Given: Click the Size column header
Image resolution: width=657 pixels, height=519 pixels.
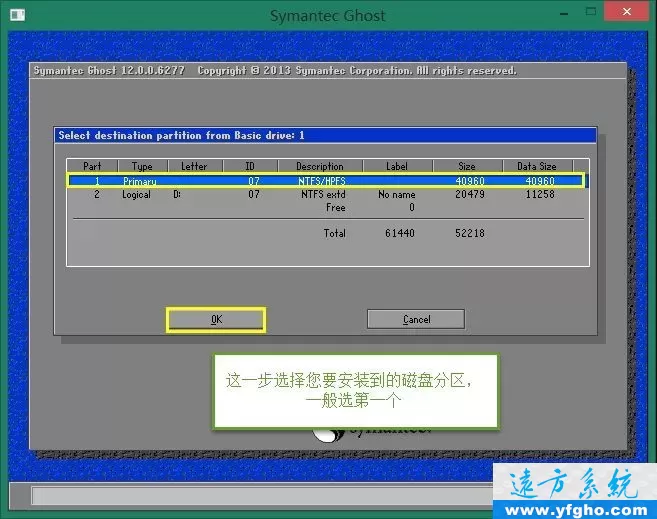Looking at the screenshot, I should 467,166.
